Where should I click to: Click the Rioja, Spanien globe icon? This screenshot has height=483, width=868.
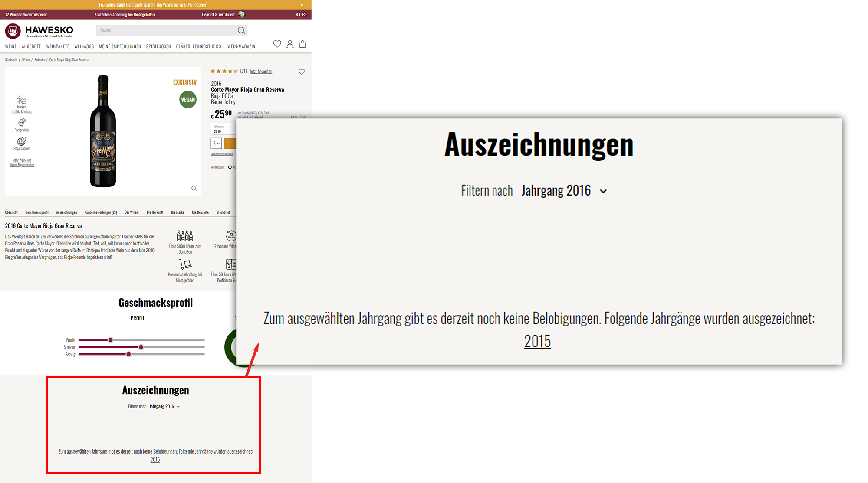point(22,141)
